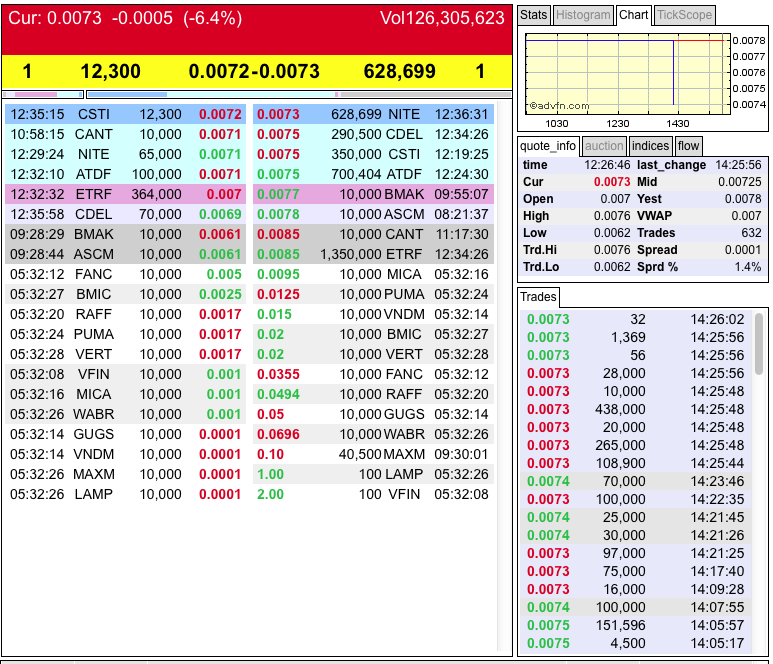The image size is (773, 664).
Task: Switch to the flow tab
Action: [x=689, y=146]
